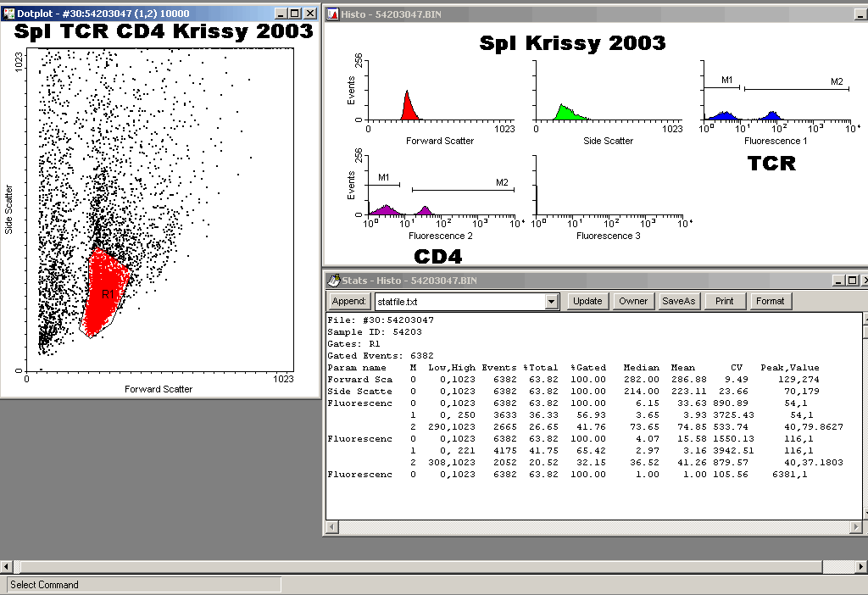The width and height of the screenshot is (868, 595).
Task: Minimize the Stats window
Action: (837, 281)
